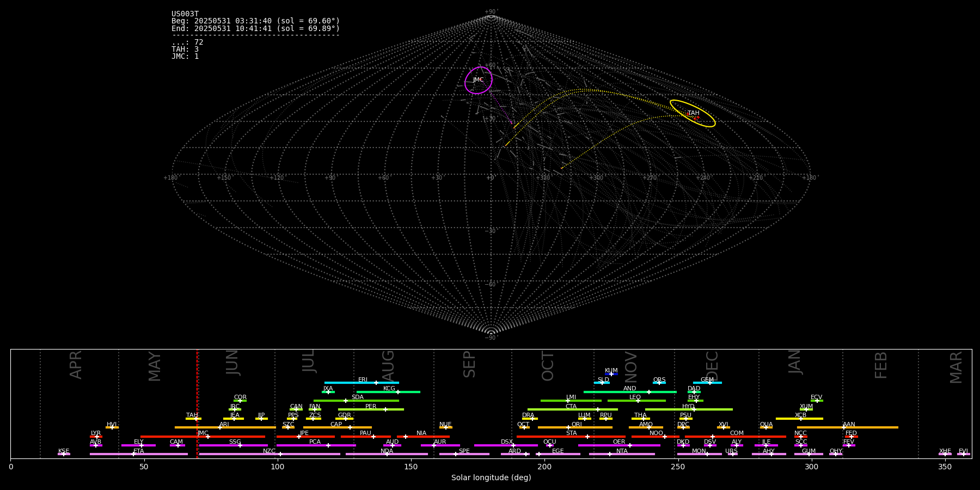Click the JUN month label

tap(232, 363)
